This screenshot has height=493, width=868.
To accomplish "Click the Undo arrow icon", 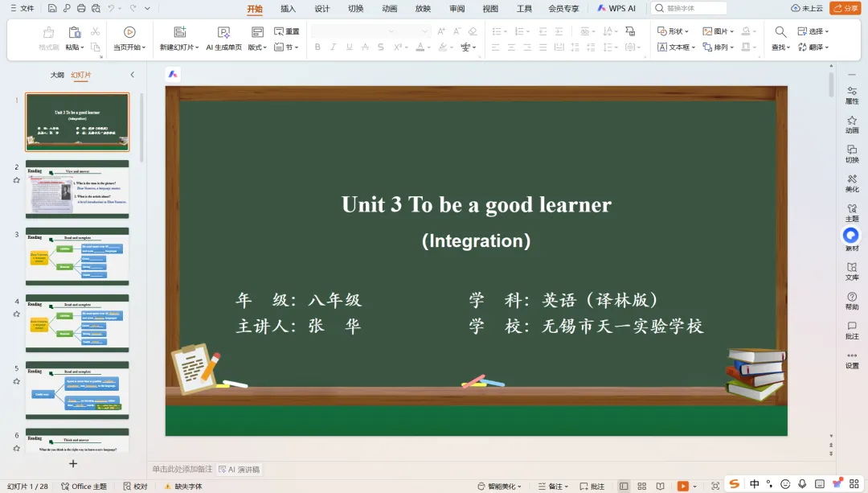I will tap(111, 8).
